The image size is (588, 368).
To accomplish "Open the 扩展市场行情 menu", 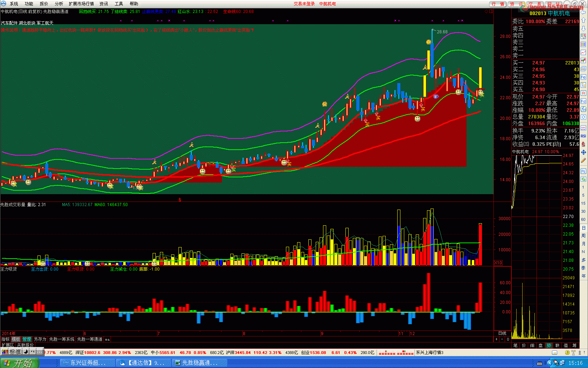I will [82, 4].
